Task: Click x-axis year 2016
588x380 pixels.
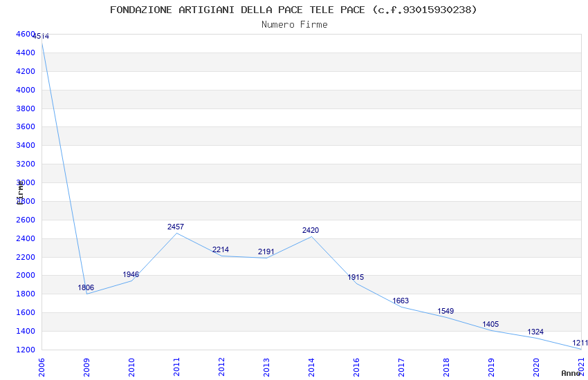Action: click(357, 368)
